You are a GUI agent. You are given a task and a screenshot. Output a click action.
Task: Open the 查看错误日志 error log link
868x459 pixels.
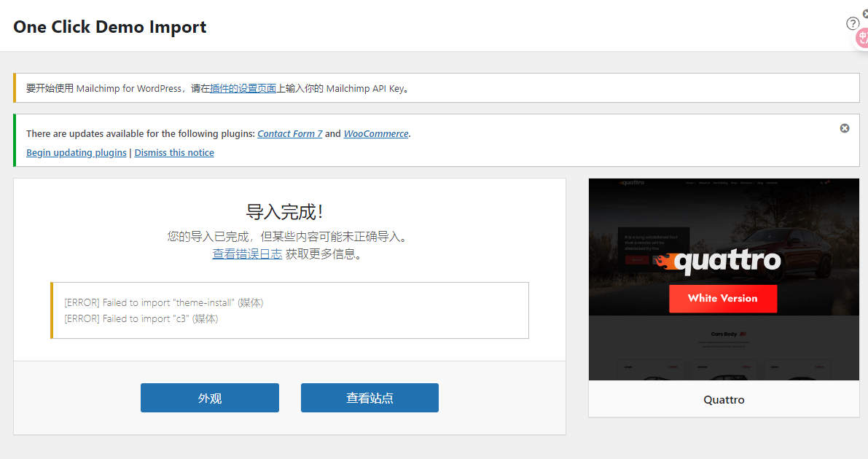pos(248,254)
